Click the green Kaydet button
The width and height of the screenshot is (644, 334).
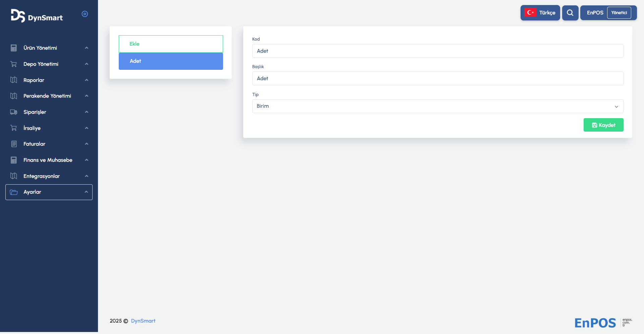(603, 125)
